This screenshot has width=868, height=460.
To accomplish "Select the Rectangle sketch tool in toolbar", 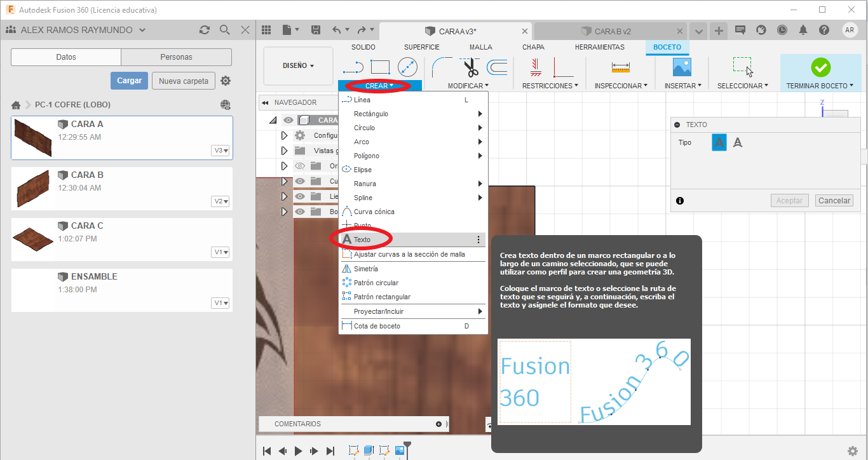I will tap(380, 67).
